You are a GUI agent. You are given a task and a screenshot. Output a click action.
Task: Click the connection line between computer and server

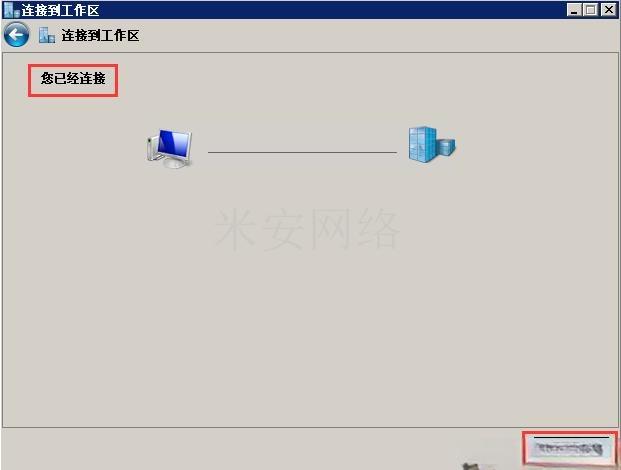tap(302, 152)
